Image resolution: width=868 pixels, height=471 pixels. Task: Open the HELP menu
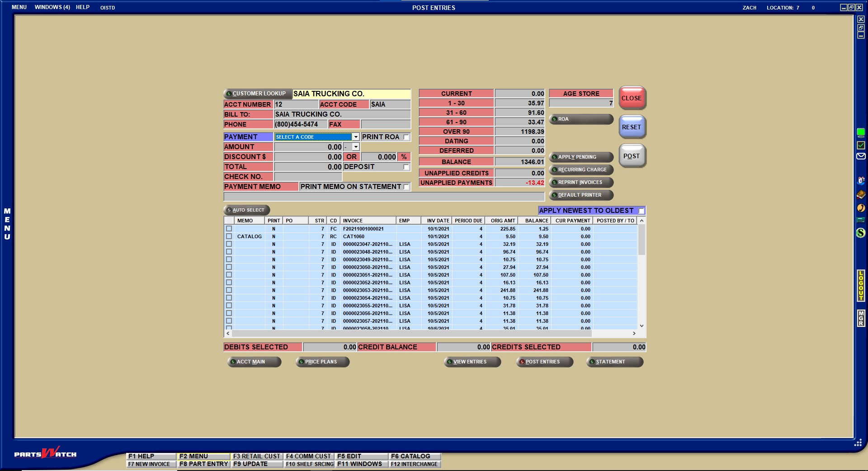[82, 7]
